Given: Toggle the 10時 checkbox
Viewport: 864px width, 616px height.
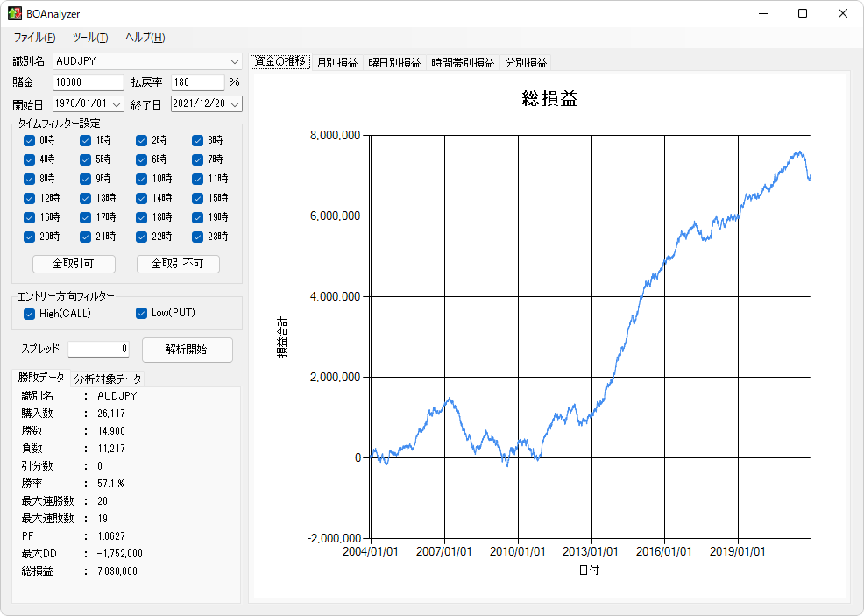Looking at the screenshot, I should click(142, 179).
